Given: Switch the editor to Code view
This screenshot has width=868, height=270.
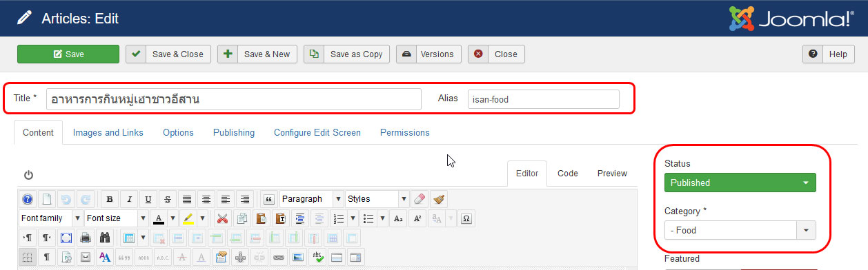Looking at the screenshot, I should pos(568,174).
